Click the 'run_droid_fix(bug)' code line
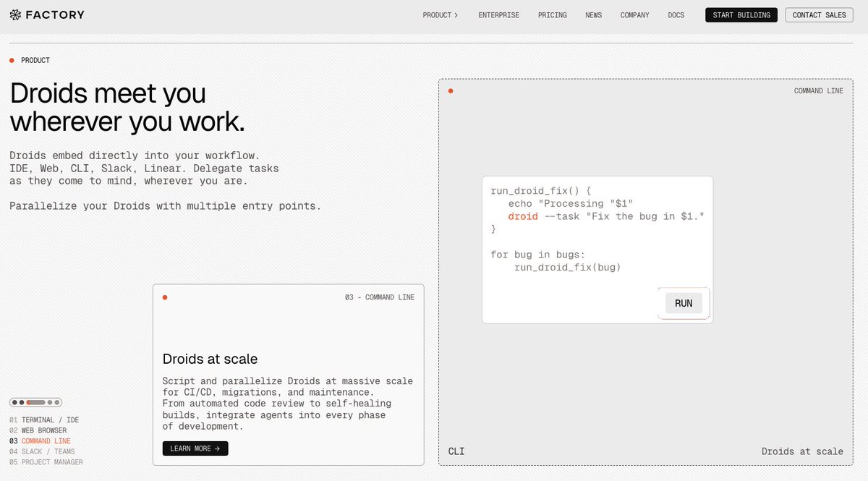The height and width of the screenshot is (481, 868). (568, 267)
